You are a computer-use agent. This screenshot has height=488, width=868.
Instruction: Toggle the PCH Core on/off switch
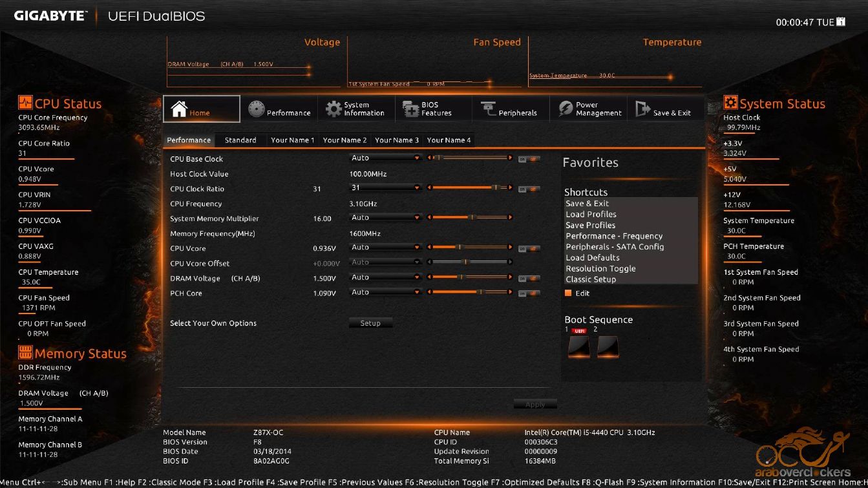(529, 293)
